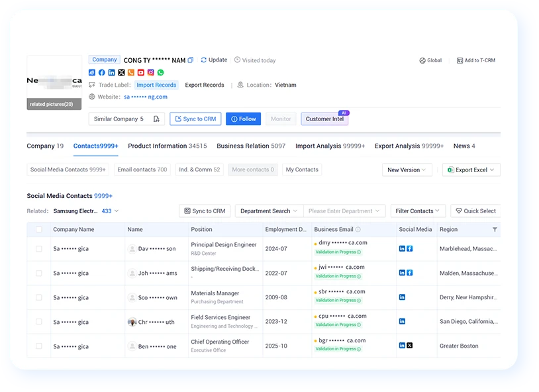Click avatar photo of Chr ****** uth

pyautogui.click(x=132, y=322)
